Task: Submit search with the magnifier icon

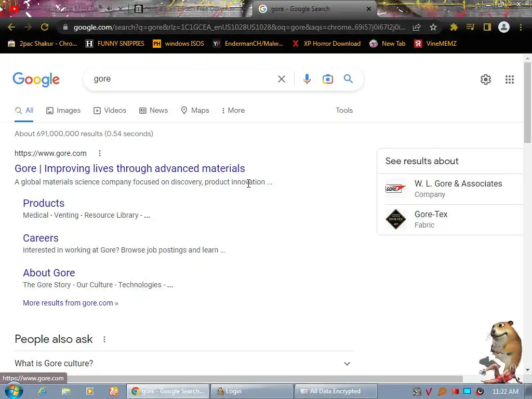Action: tap(348, 79)
